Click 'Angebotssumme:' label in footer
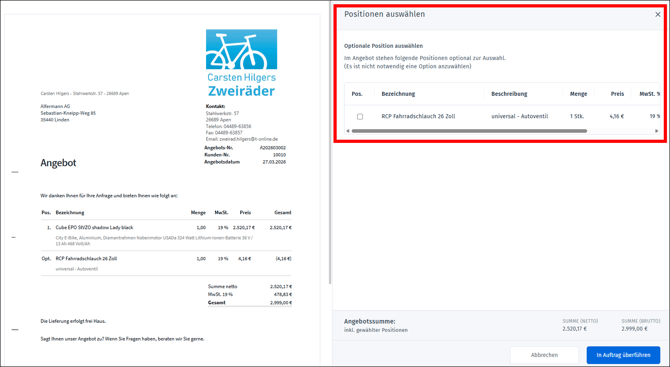The height and width of the screenshot is (367, 670). click(370, 321)
